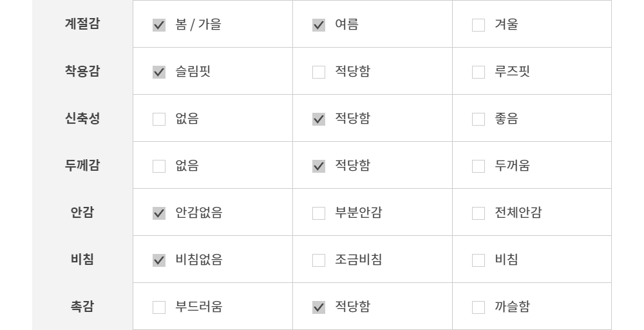644x330 pixels.
Task: Check the 까슬함 checkbox
Action: coord(478,307)
